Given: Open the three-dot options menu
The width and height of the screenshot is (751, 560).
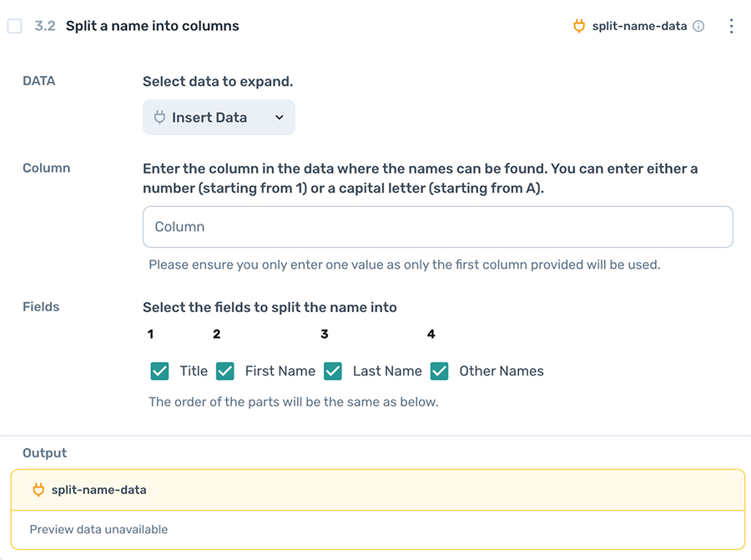Looking at the screenshot, I should pyautogui.click(x=731, y=26).
